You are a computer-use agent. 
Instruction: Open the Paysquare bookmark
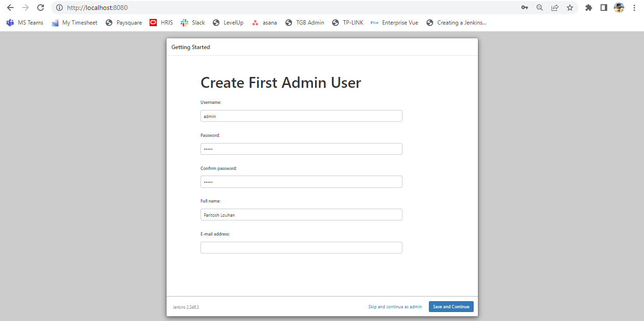(x=124, y=22)
